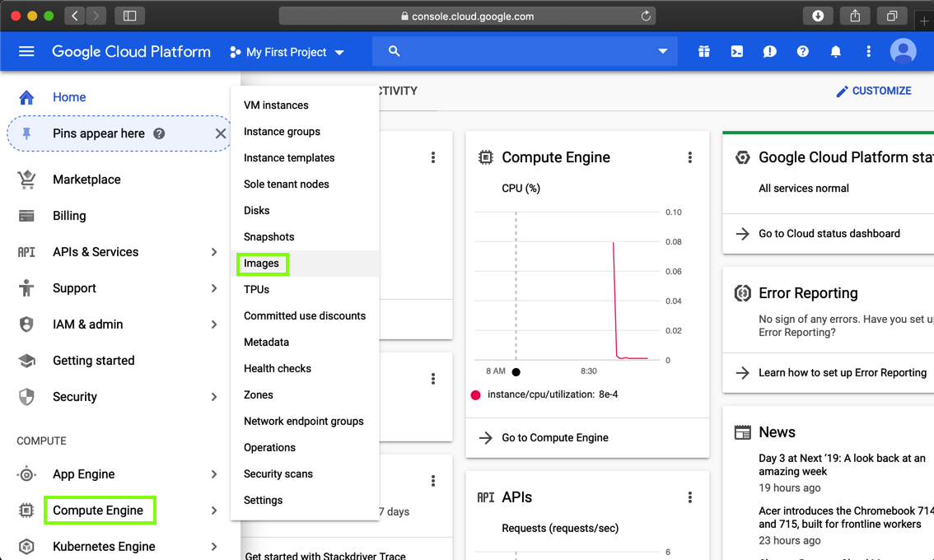This screenshot has height=560, width=934.
Task: Open the hamburger navigation menu
Action: coord(26,52)
